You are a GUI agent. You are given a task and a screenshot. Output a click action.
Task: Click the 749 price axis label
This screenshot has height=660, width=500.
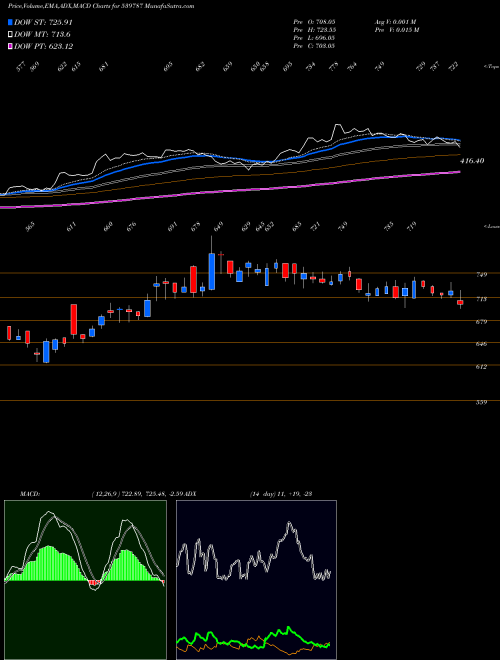[x=481, y=275]
